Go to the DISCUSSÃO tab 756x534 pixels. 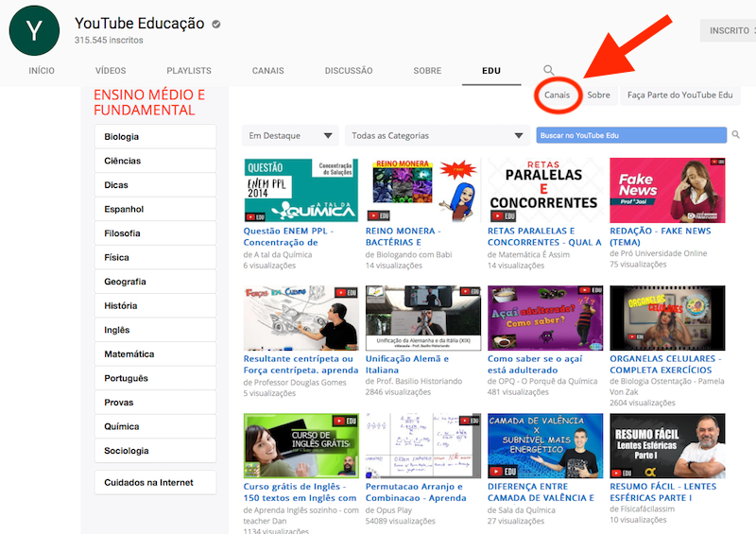(349, 71)
